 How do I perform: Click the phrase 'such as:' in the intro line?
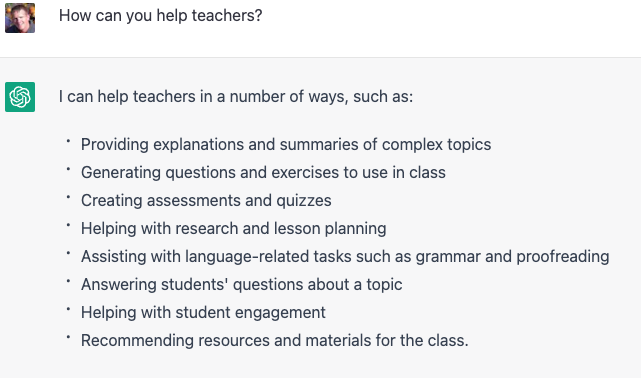point(383,97)
